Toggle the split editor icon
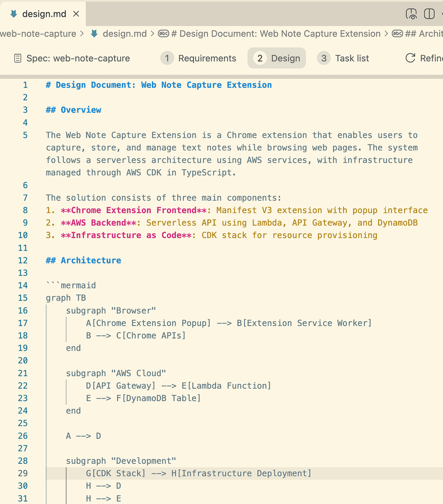This screenshot has width=443, height=504. [429, 14]
